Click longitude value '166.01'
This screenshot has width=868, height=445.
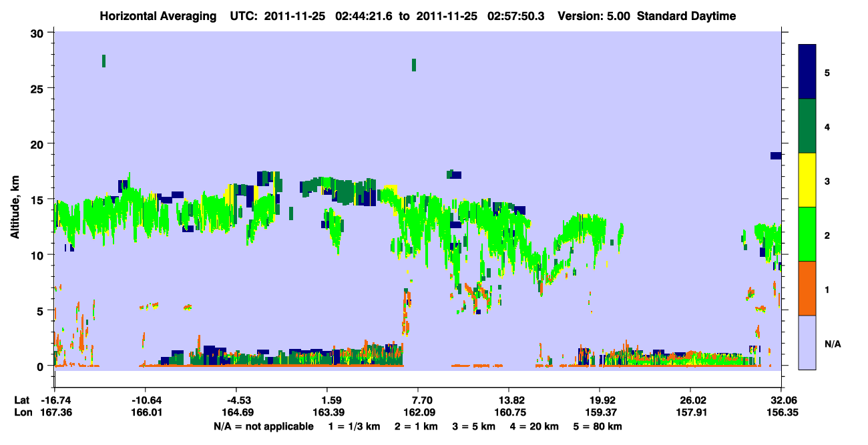(x=146, y=412)
